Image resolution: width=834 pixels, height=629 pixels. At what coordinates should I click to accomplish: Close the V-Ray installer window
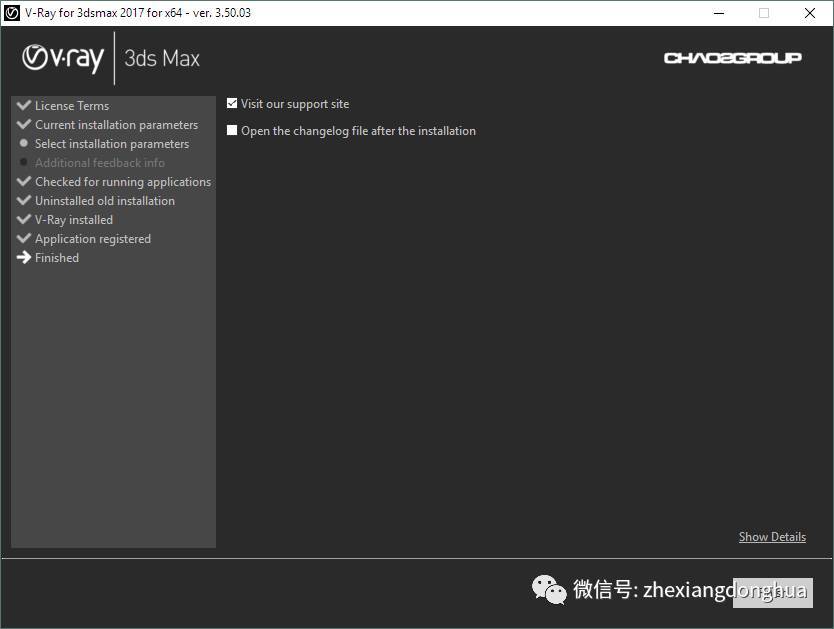pos(810,13)
